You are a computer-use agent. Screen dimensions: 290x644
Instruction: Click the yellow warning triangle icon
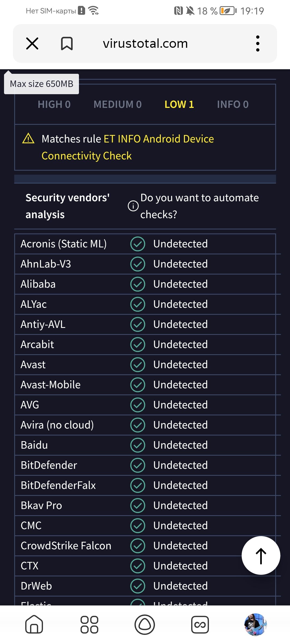[x=28, y=139]
